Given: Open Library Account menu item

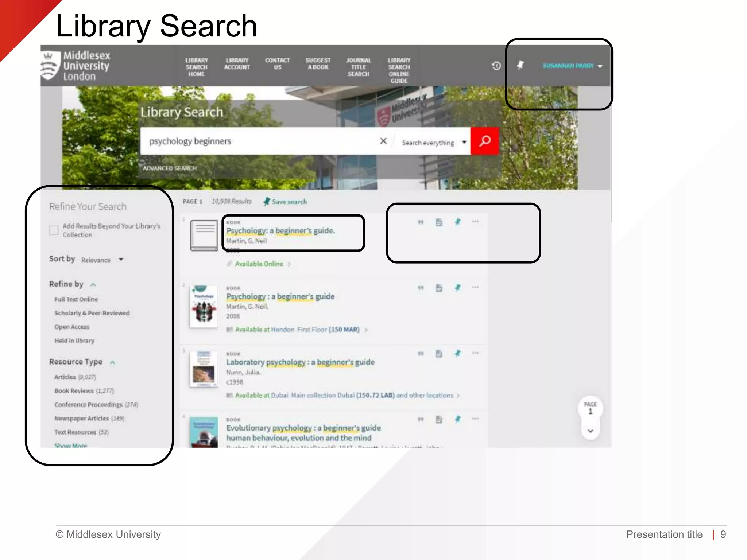Looking at the screenshot, I should coord(237,64).
